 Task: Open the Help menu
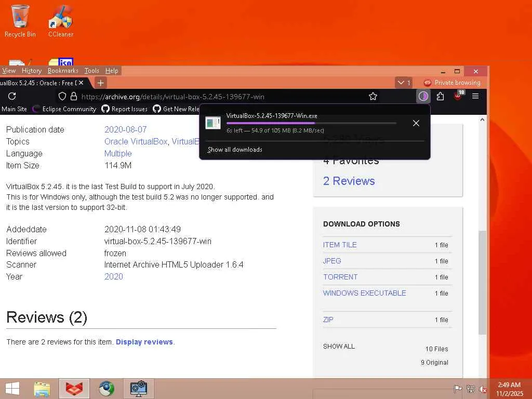(112, 71)
